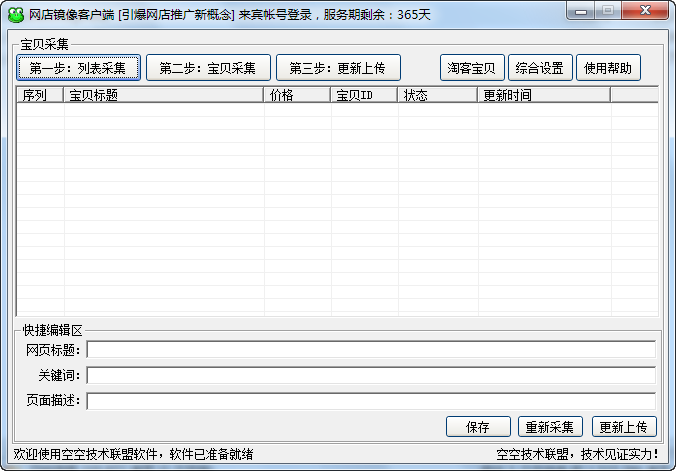Click the 价格 column header

click(297, 95)
